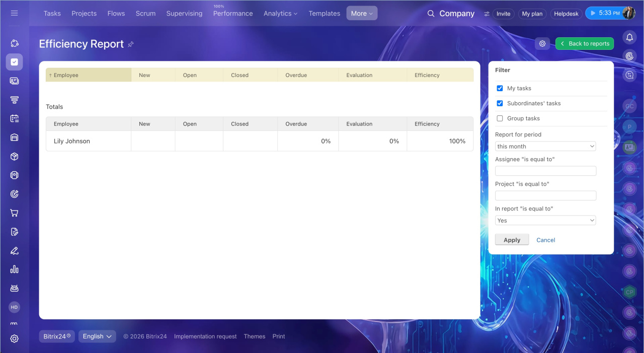Open the green CP chat avatar
644x353 pixels.
(629, 292)
